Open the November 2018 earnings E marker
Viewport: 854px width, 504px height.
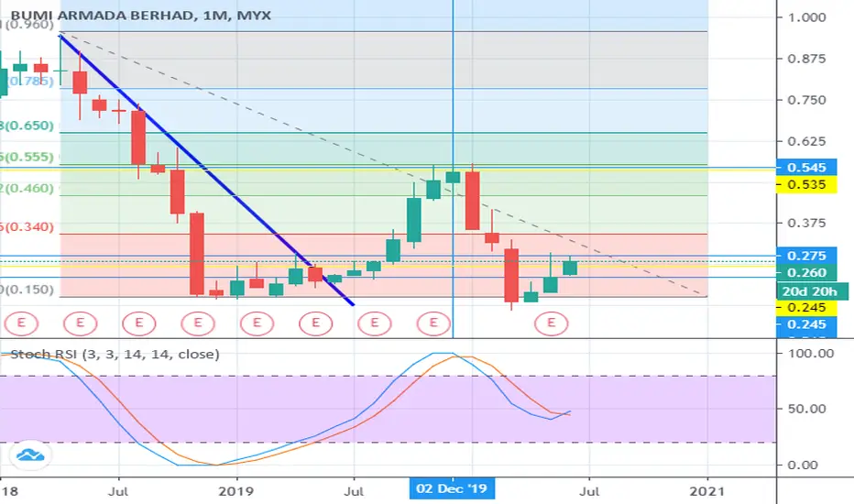[198, 323]
